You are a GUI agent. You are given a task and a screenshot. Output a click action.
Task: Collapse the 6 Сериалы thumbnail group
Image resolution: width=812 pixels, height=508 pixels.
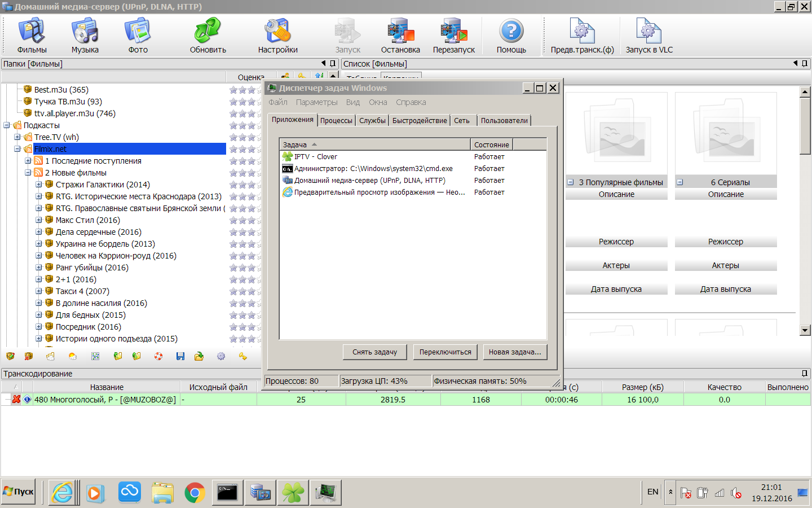[680, 182]
